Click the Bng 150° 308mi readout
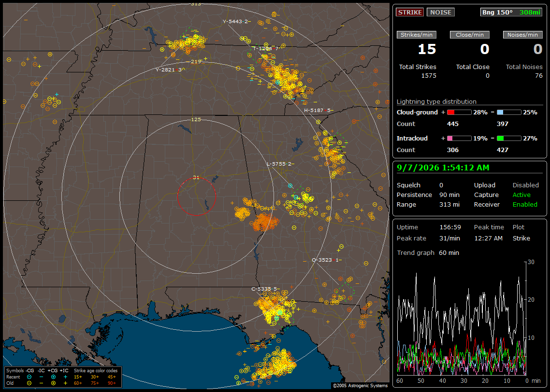 (511, 12)
